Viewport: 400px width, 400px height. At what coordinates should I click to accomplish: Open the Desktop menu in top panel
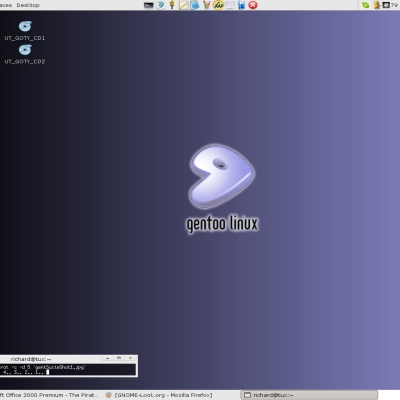28,5
